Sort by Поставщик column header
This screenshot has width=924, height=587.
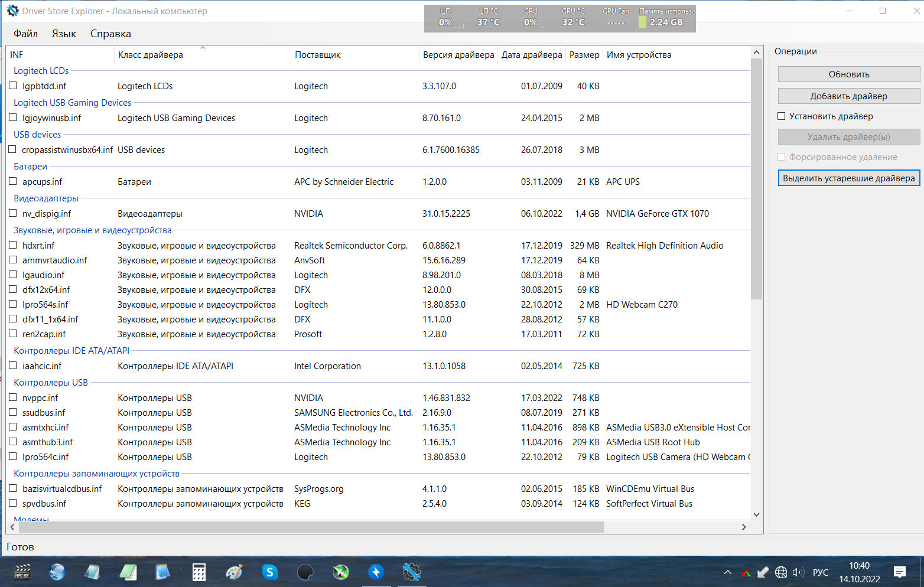[355, 55]
